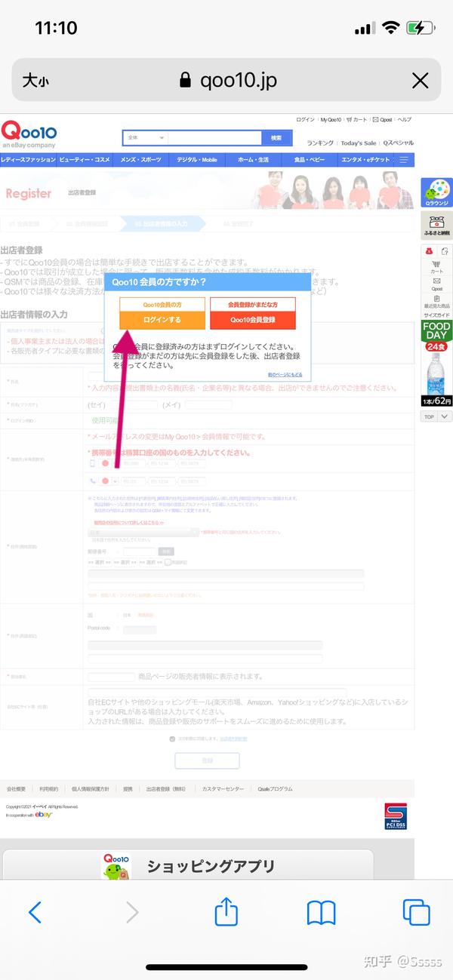Click the 自社ECサイト URL input field
Screen dimensions: 453x980
tap(217, 692)
